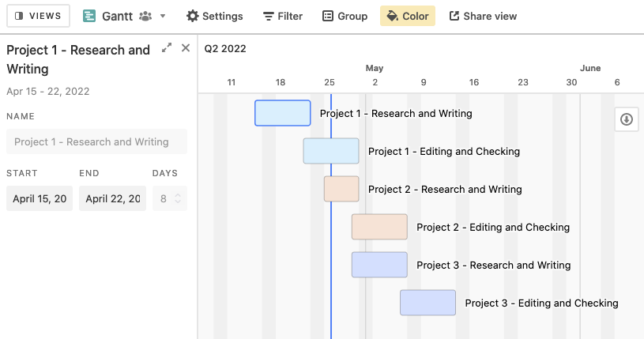
Task: Click the project Name input field
Action: (97, 141)
